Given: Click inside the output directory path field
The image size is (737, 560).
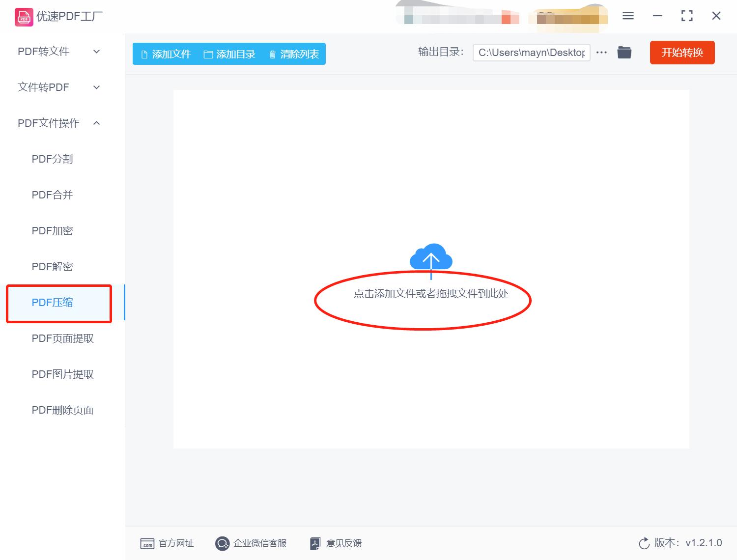Looking at the screenshot, I should click(531, 52).
